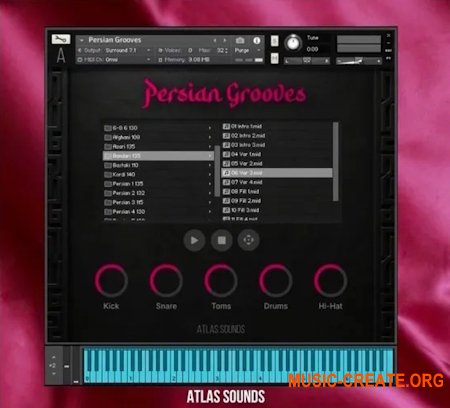Select the Afghani 100 folder
The image size is (450, 408).
coord(158,137)
